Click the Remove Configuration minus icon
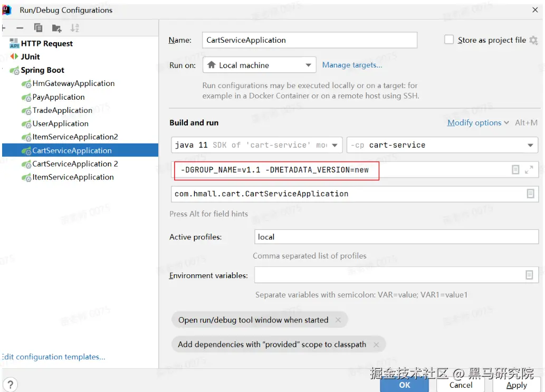Image resolution: width=545 pixels, height=392 pixels. 20,28
